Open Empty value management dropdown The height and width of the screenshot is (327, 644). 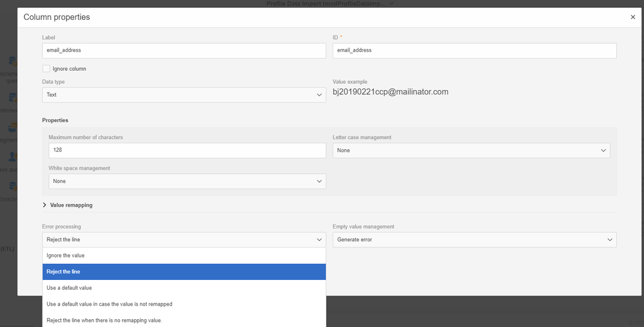point(474,239)
